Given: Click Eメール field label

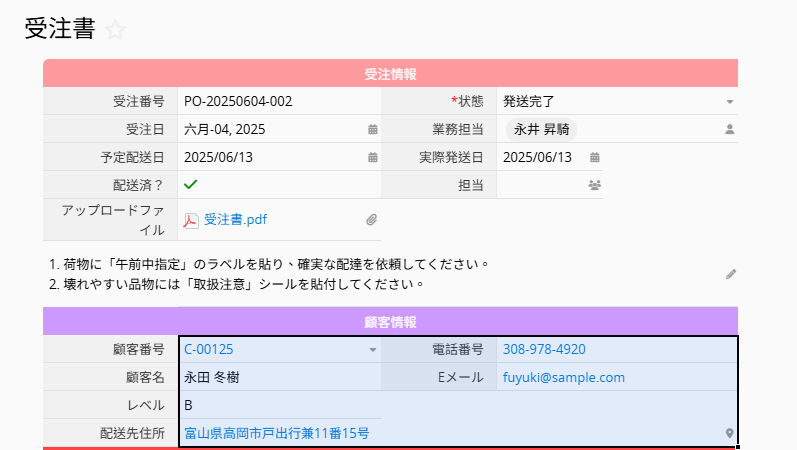Looking at the screenshot, I should tap(461, 377).
